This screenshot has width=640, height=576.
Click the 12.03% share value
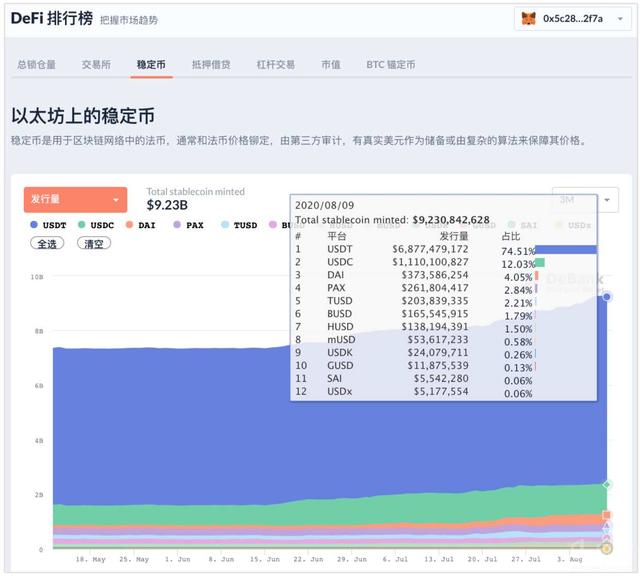coord(518,265)
